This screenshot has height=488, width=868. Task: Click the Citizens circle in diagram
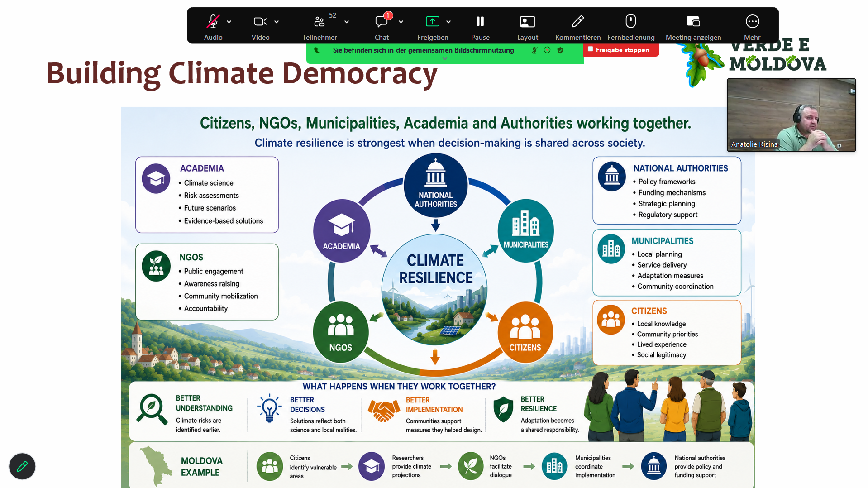[x=525, y=332]
